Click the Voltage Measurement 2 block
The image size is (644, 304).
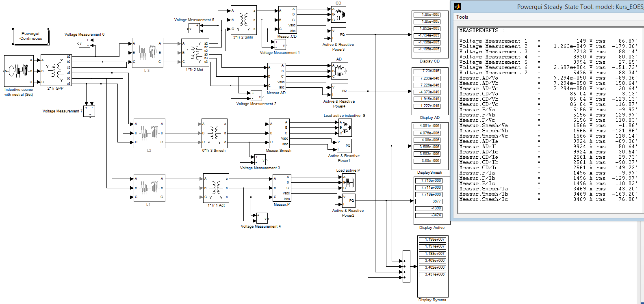coord(256,96)
